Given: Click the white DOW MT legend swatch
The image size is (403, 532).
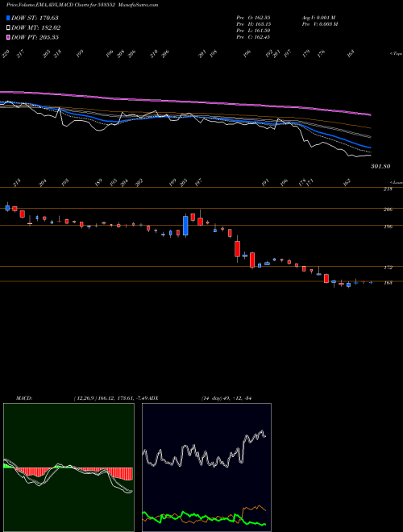Looking at the screenshot, I should [9, 27].
